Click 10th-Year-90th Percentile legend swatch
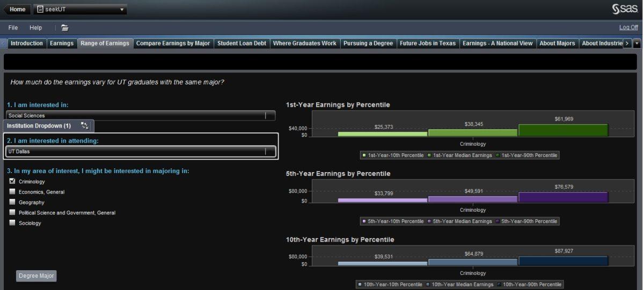 coord(499,284)
